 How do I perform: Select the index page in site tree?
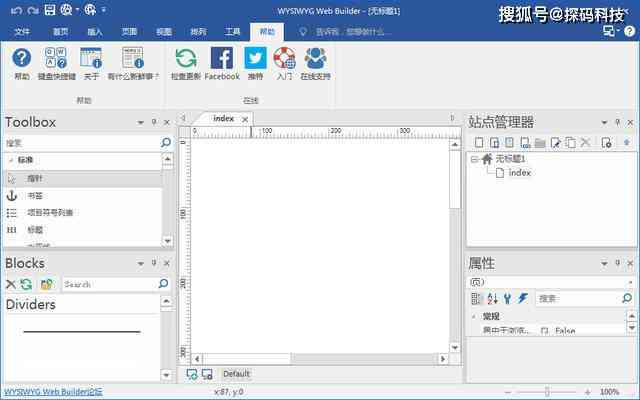tap(519, 173)
